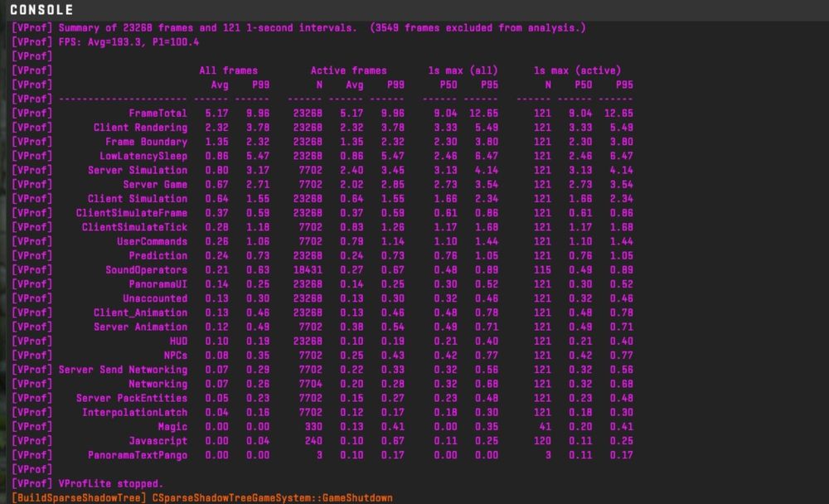Select the Javascript row label
Screen dimensions: 829x504
pos(158,442)
